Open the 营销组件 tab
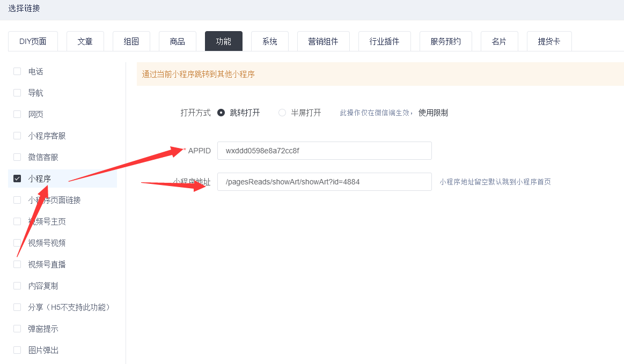The height and width of the screenshot is (364, 624). click(x=323, y=41)
